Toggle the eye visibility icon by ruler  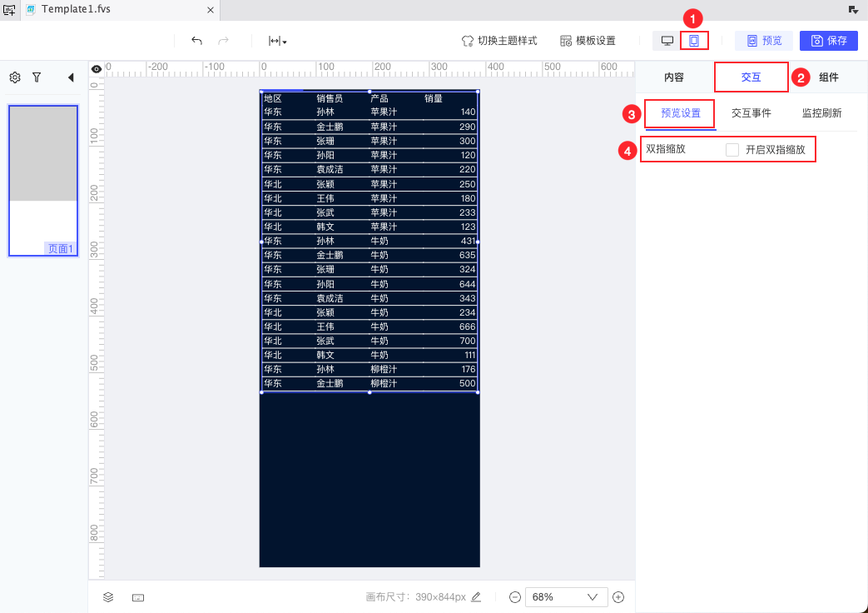(x=97, y=69)
